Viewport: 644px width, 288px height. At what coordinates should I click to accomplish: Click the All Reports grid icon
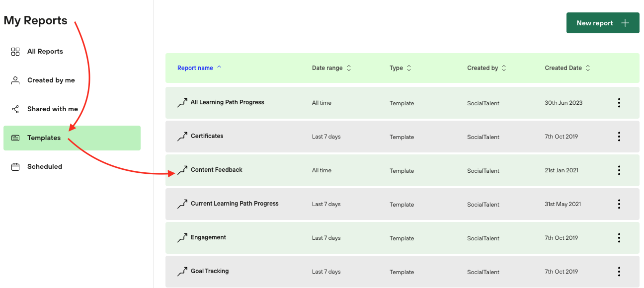point(15,52)
